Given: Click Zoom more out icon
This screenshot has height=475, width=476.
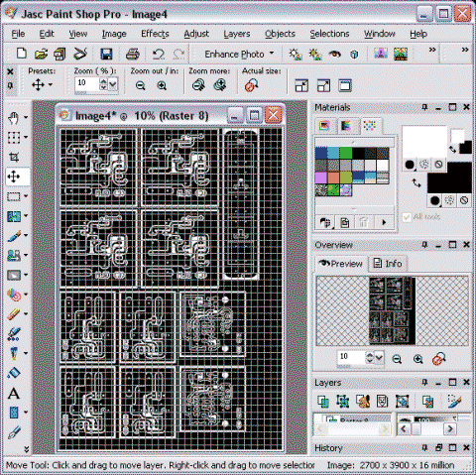Looking at the screenshot, I should (198, 85).
